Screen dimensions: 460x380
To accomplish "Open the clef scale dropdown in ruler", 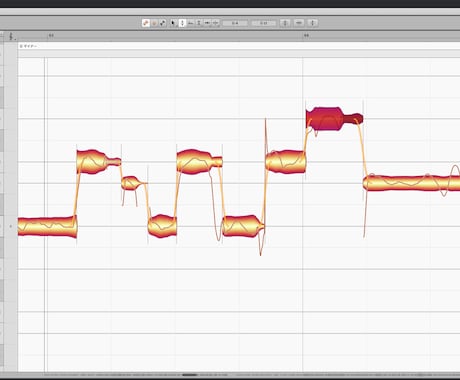I will [x=12, y=36].
